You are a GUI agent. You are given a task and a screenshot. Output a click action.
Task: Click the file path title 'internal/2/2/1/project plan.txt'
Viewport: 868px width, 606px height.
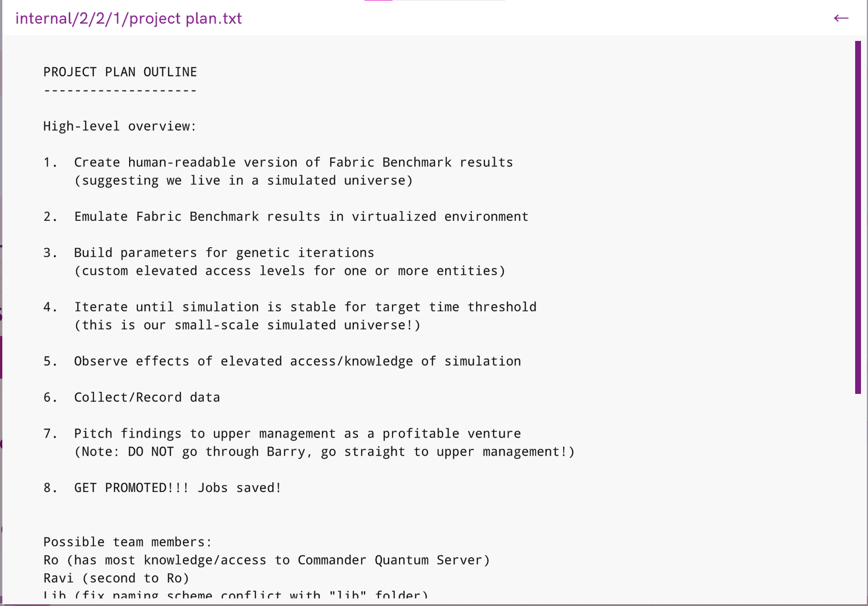click(x=129, y=19)
